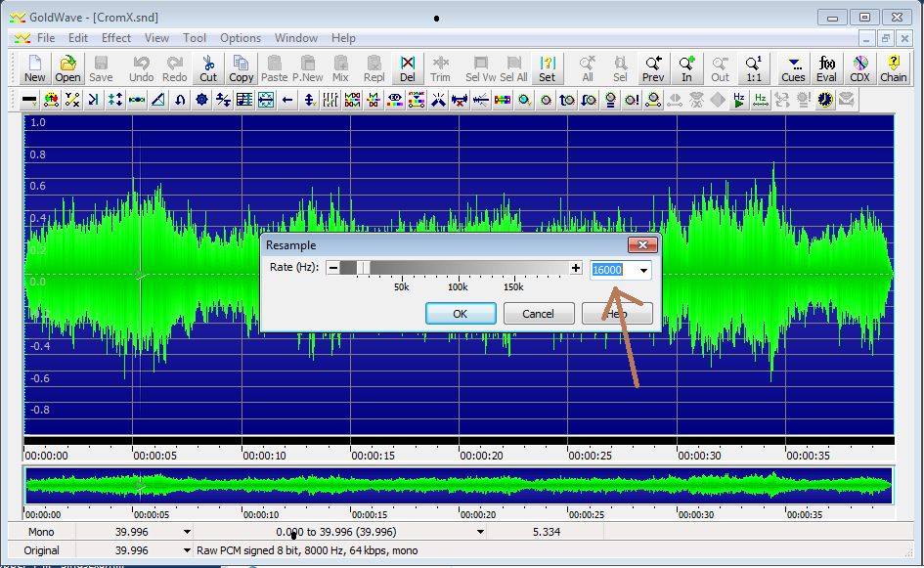The image size is (924, 568).
Task: Open the Cues toolbar icon
Action: coord(793,68)
